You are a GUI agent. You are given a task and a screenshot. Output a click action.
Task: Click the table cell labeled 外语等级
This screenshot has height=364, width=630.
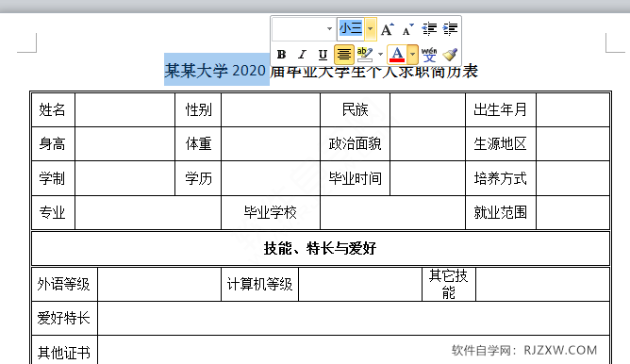(x=64, y=285)
